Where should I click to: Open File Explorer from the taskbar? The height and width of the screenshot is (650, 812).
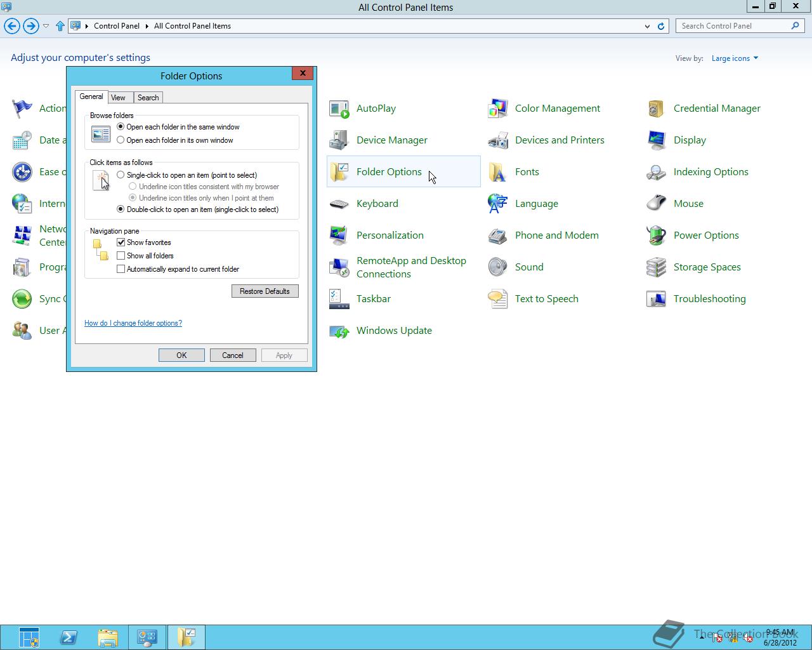(108, 637)
